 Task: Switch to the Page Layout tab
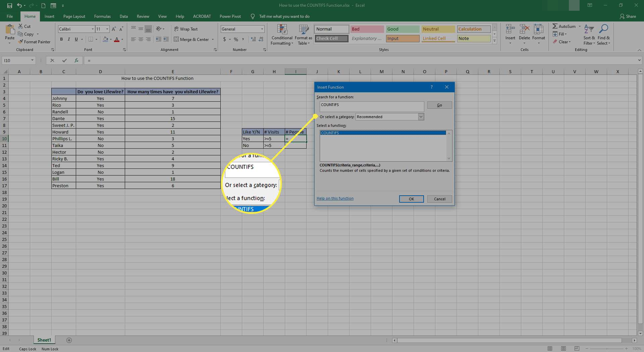[74, 16]
